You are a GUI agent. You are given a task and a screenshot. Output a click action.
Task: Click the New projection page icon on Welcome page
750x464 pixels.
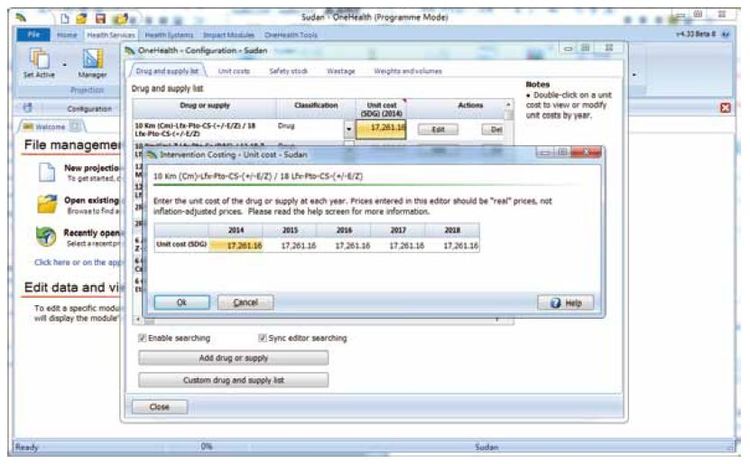pos(47,172)
